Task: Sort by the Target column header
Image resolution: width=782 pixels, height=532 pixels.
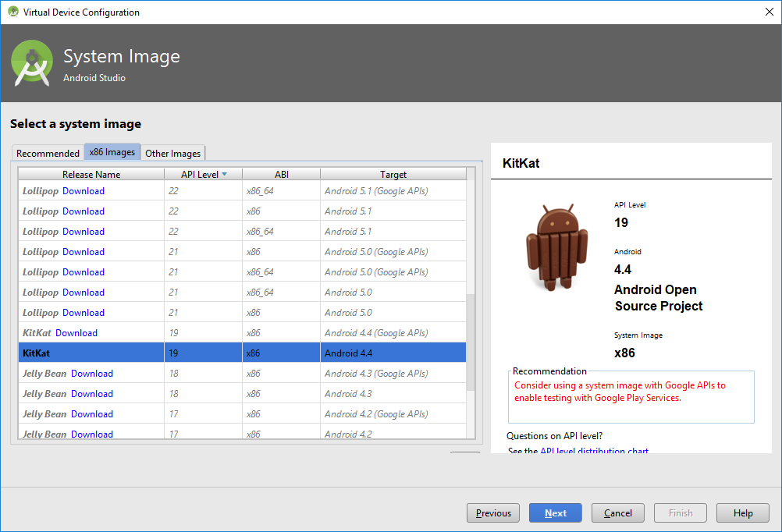Action: [x=393, y=174]
